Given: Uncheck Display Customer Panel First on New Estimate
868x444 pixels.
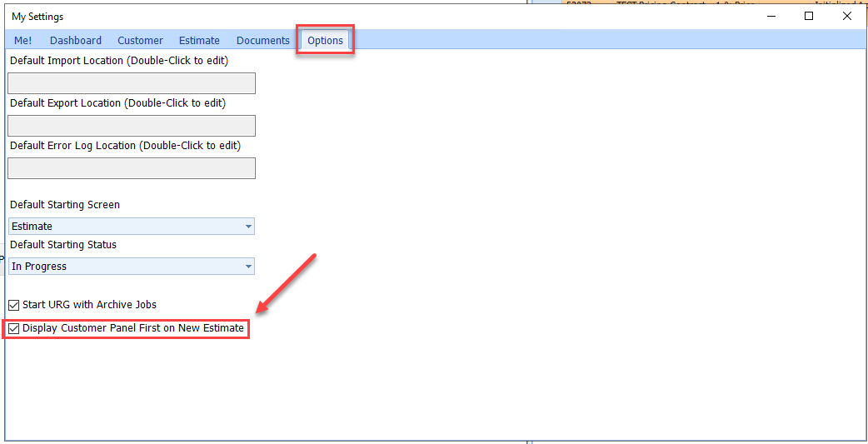Looking at the screenshot, I should coord(14,328).
